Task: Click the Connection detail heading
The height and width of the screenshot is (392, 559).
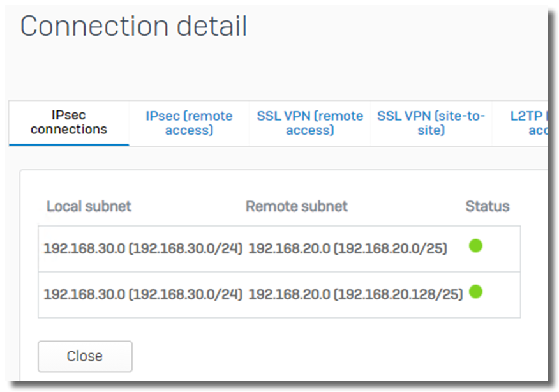Action: click(133, 26)
